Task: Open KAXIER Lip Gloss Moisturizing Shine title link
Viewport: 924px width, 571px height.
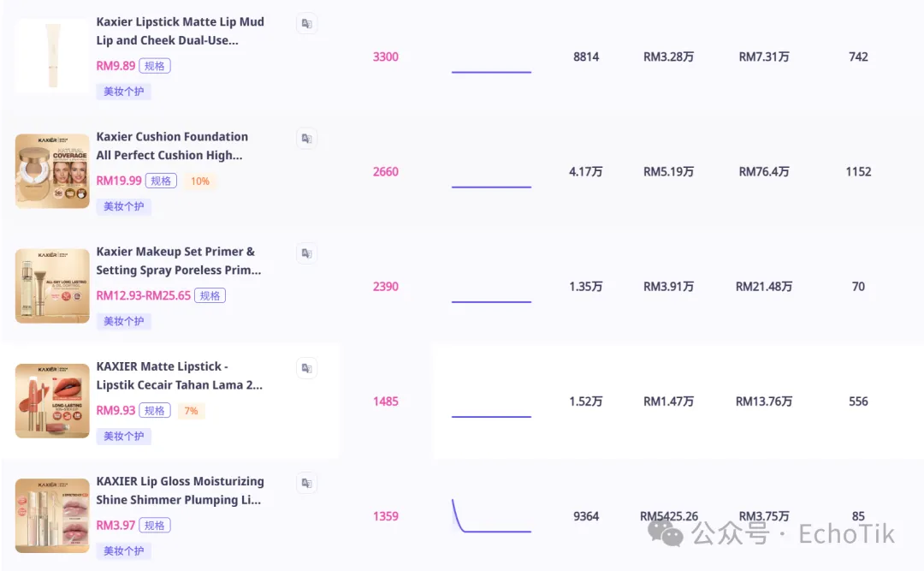Action: tap(180, 491)
